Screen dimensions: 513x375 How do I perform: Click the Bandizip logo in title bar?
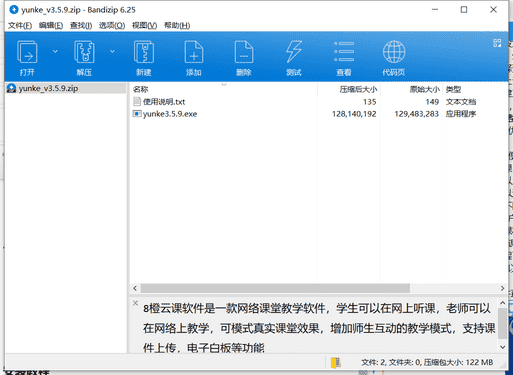click(x=14, y=10)
